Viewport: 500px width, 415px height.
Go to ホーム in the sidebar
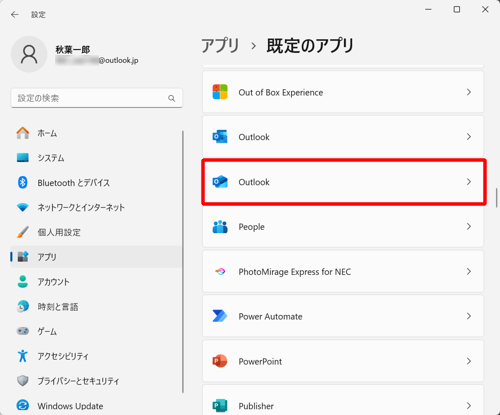96,133
